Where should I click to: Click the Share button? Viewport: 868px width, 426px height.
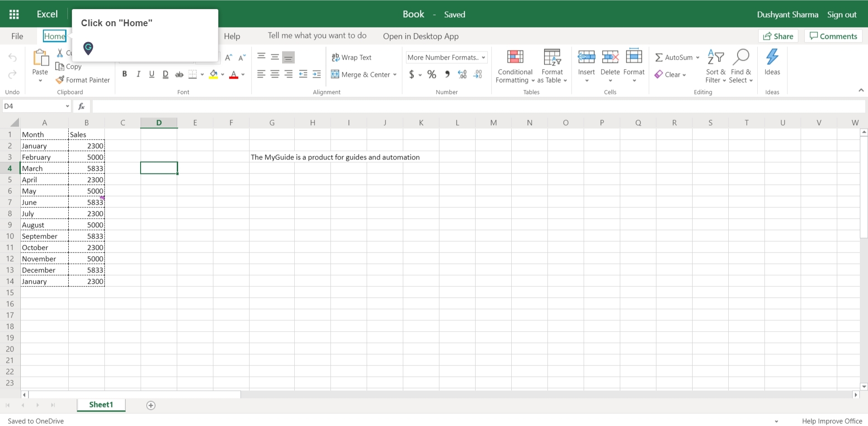tap(778, 36)
